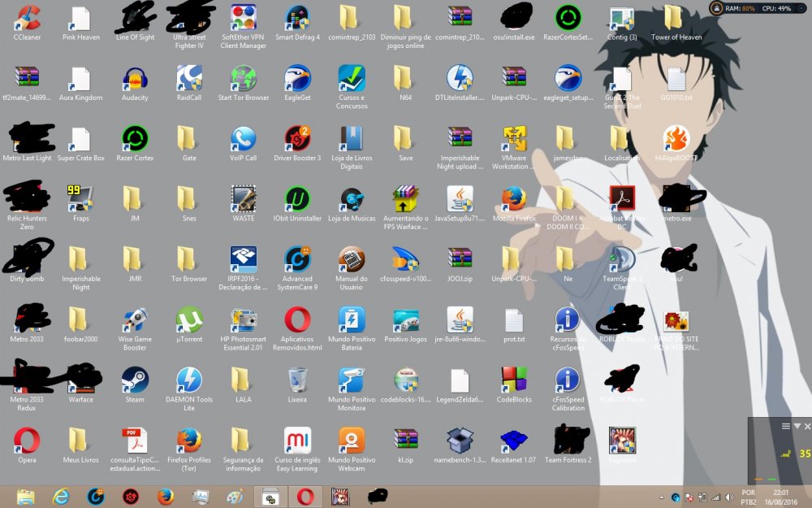Open the VMware Workstation shortcut
The width and height of the screenshot is (812, 508).
click(513, 139)
